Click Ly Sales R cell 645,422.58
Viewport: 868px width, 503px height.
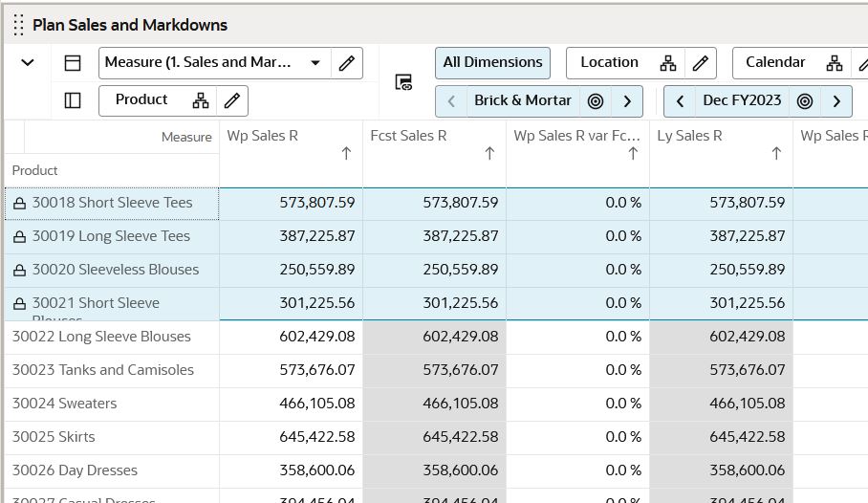coord(722,436)
